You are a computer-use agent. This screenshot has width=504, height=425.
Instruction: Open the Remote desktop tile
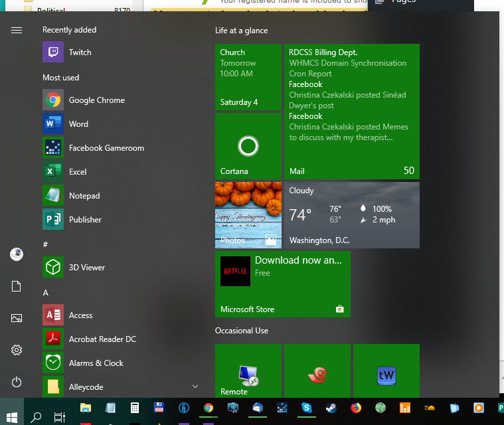[x=248, y=371]
